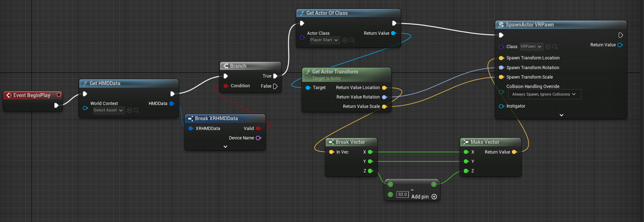
Task: Open the VRPawn class dropdown
Action: tap(531, 47)
